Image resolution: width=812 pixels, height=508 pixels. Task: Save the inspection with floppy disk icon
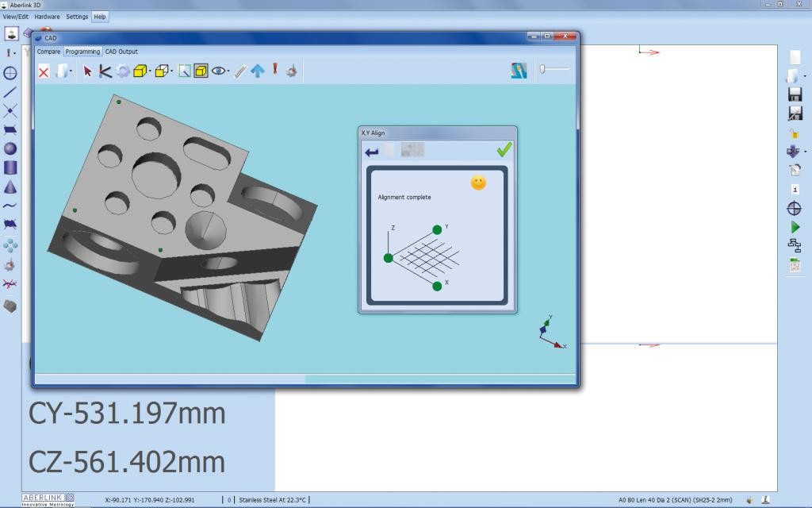[795, 94]
